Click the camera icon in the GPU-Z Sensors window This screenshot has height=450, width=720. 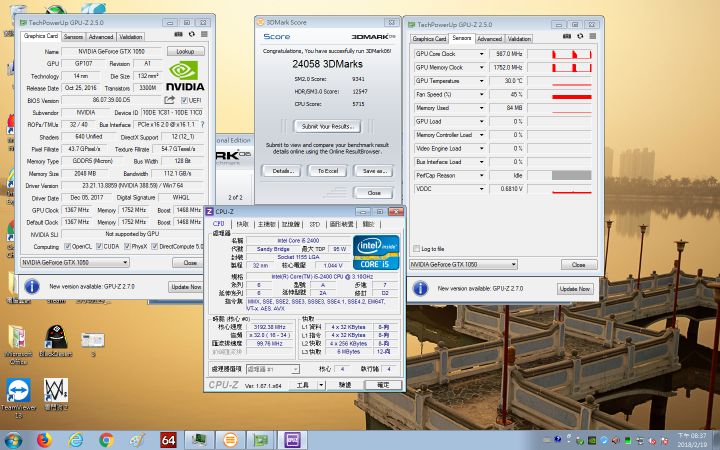(x=567, y=36)
